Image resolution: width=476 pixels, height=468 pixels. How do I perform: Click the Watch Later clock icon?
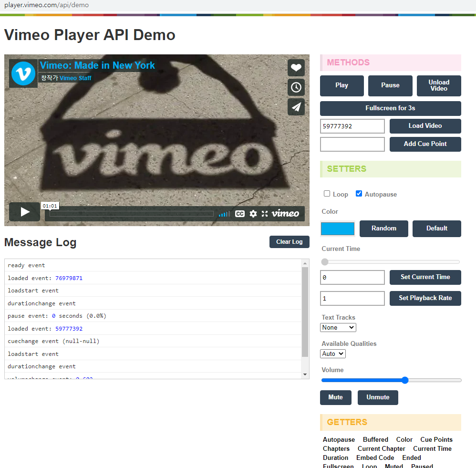tap(296, 87)
